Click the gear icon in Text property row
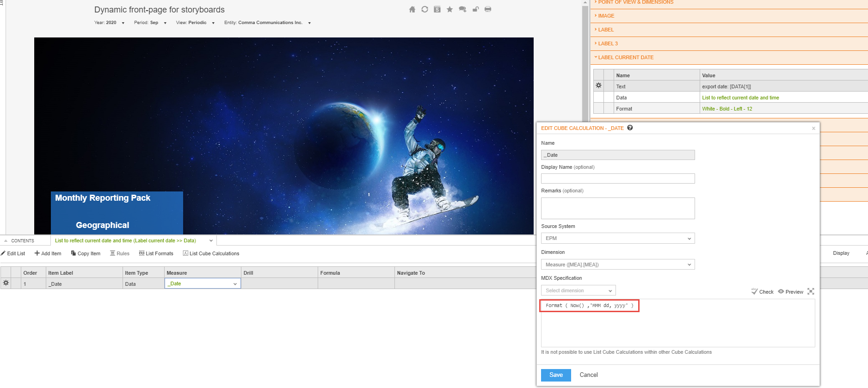Viewport: 868px width, 388px height. [x=598, y=86]
